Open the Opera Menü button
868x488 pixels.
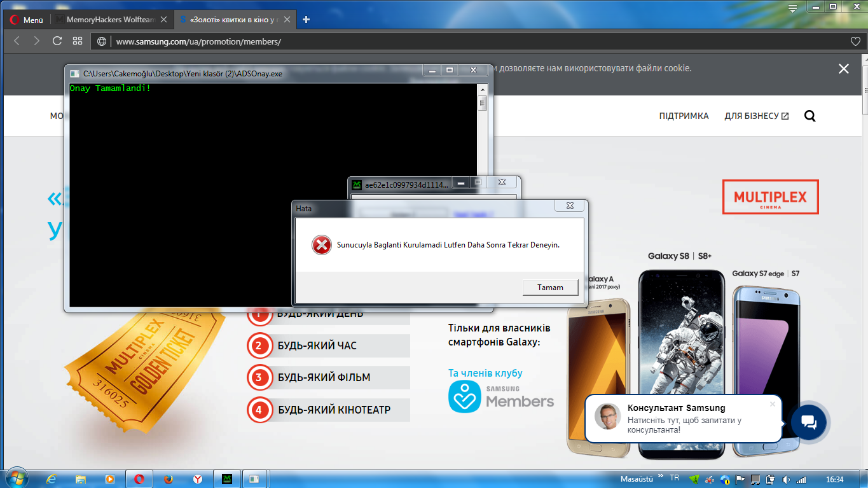tap(25, 20)
